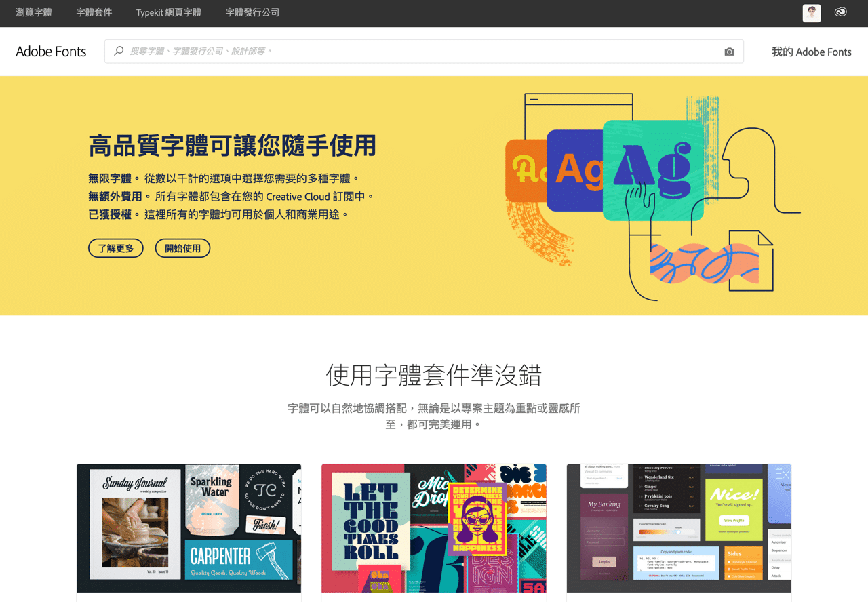
Task: Open the 瀏覽字體 menu item
Action: coord(34,12)
